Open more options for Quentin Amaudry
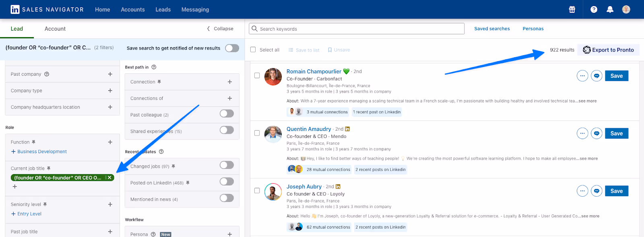Image resolution: width=644 pixels, height=237 pixels. pyautogui.click(x=582, y=133)
